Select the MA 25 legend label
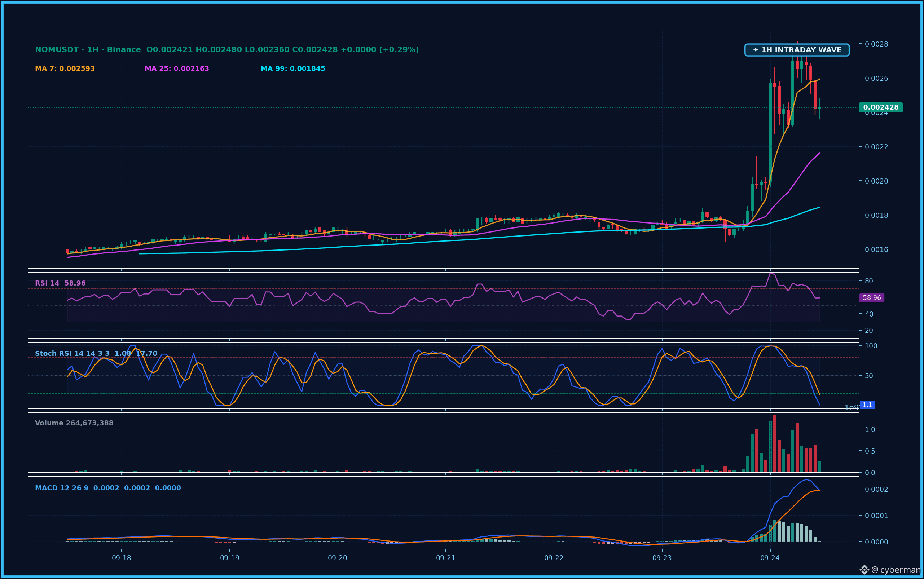The width and height of the screenshot is (924, 579). pyautogui.click(x=177, y=68)
